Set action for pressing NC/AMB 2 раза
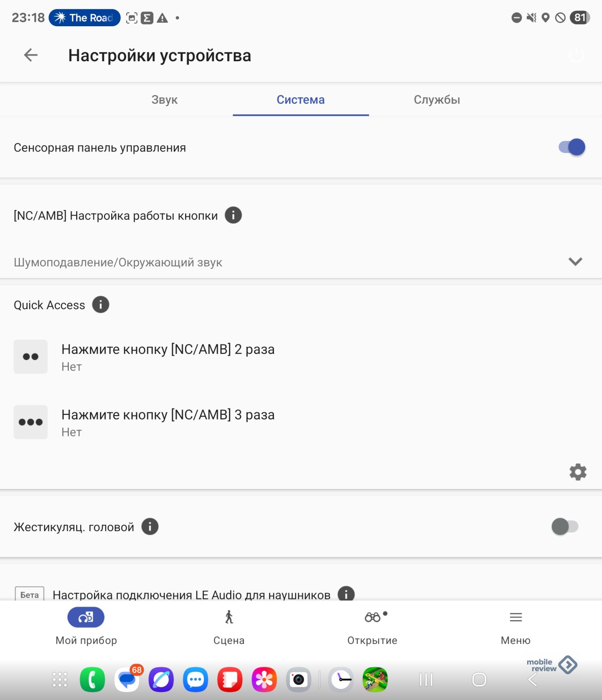Image resolution: width=602 pixels, height=700 pixels. (x=301, y=357)
